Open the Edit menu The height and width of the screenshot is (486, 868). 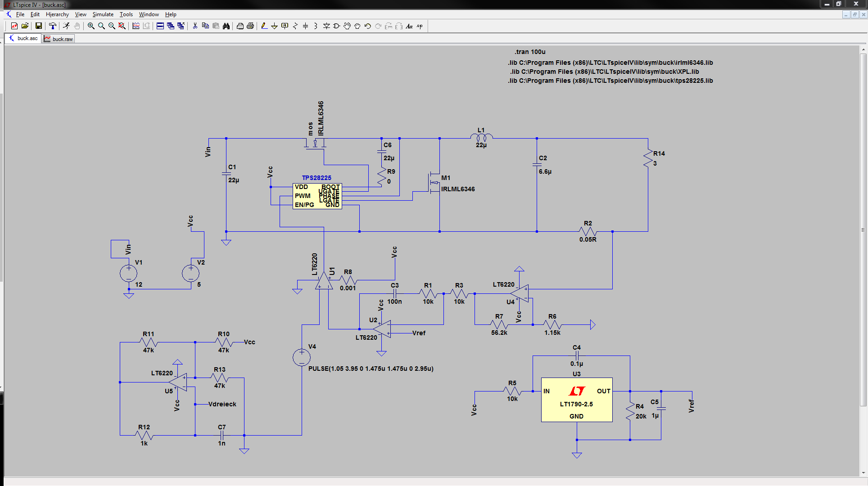click(x=35, y=14)
